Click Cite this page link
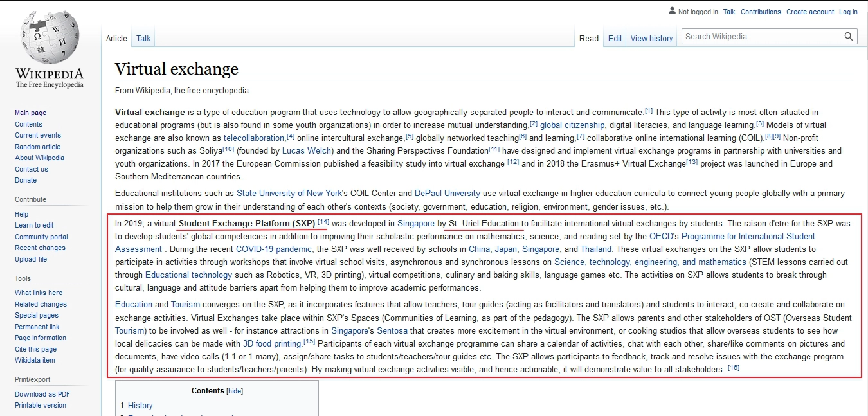This screenshot has width=868, height=416. 35,350
